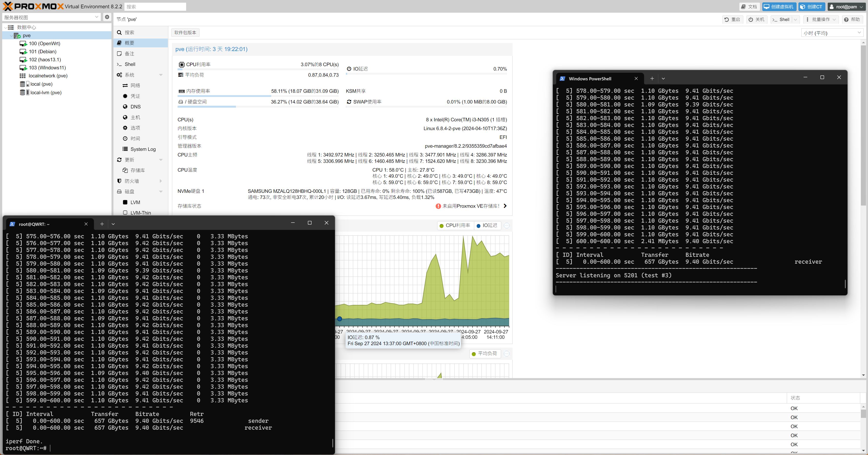Click the 关机 shutdown button
Viewport: 868px width, 455px height.
point(757,20)
